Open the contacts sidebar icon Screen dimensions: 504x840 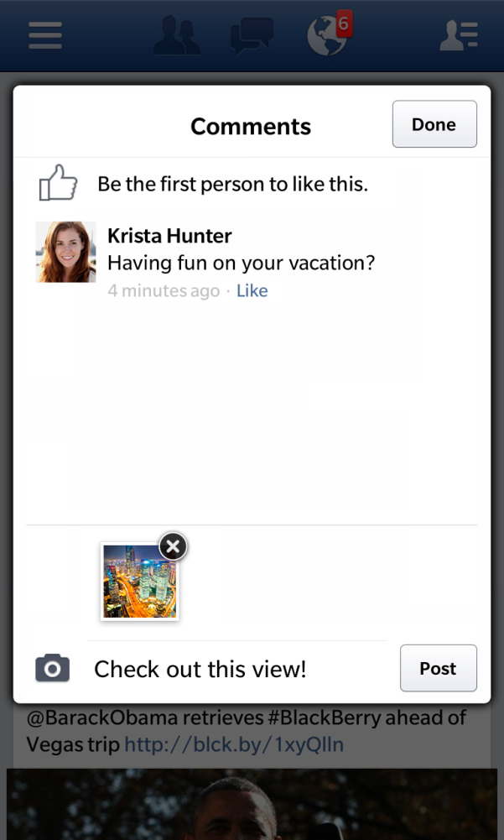click(x=459, y=35)
